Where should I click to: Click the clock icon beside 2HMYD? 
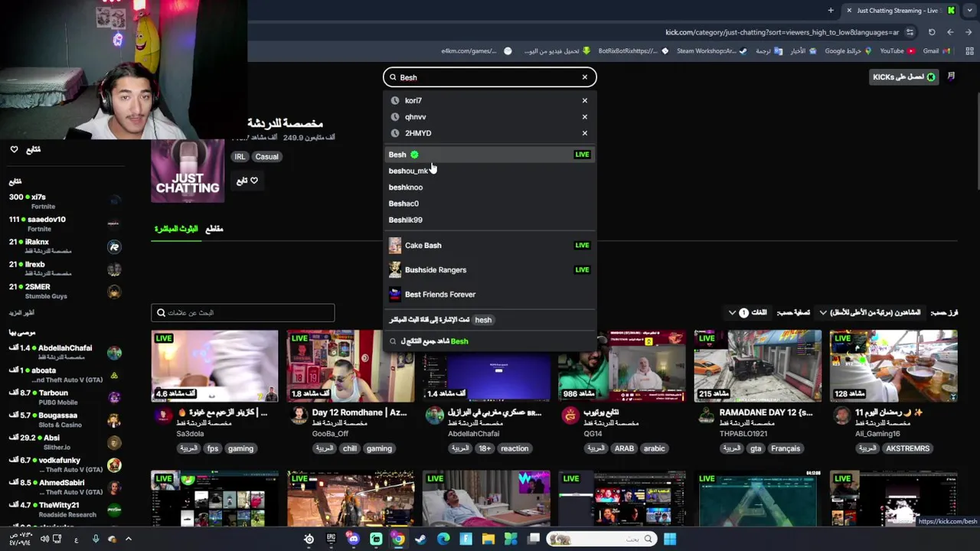[x=395, y=133]
